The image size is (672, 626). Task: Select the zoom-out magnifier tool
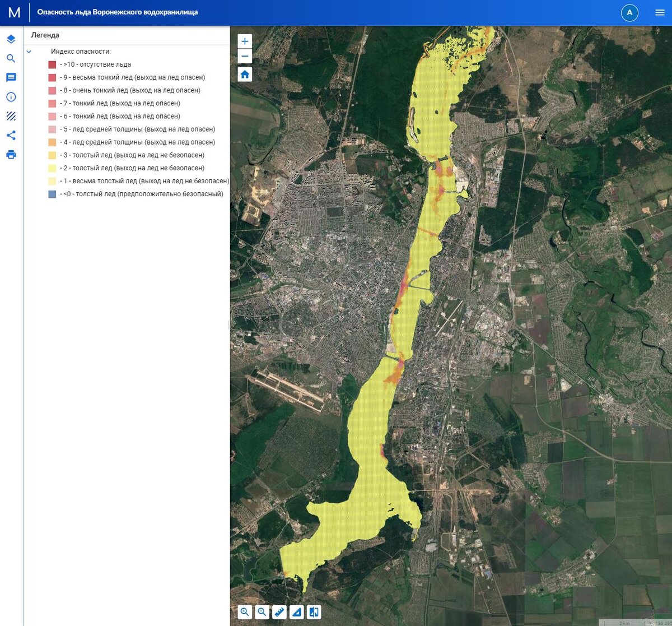pyautogui.click(x=262, y=612)
